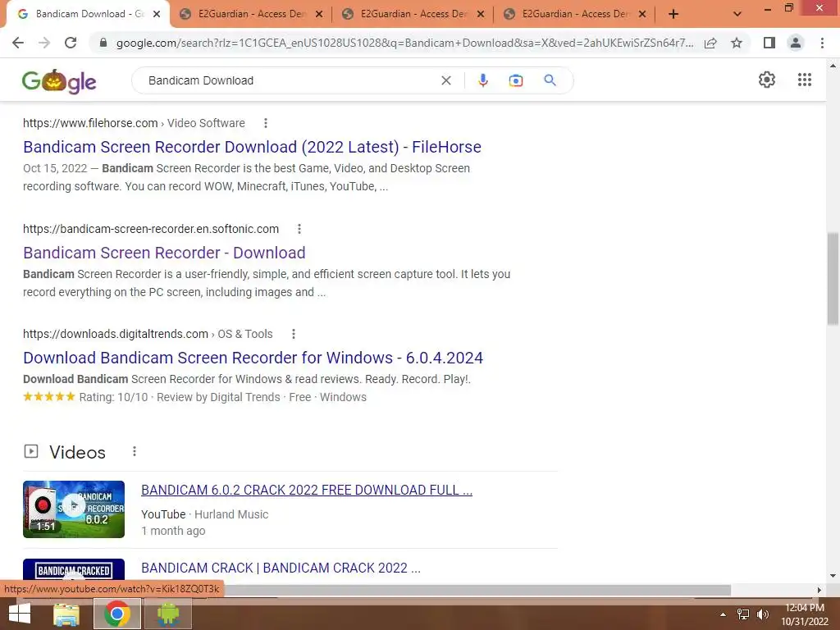840x630 pixels.
Task: Click the address bar URL
Action: pyautogui.click(x=404, y=43)
